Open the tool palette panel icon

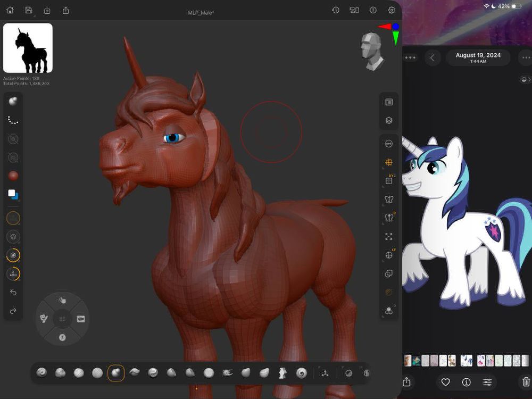tap(389, 102)
